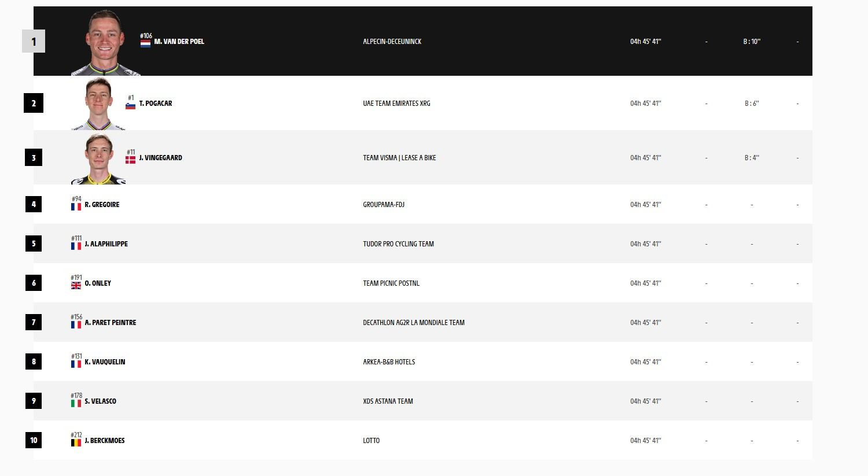Click the French flag next to J. Alaphilippe
Image resolution: width=868 pixels, height=476 pixels.
point(76,246)
